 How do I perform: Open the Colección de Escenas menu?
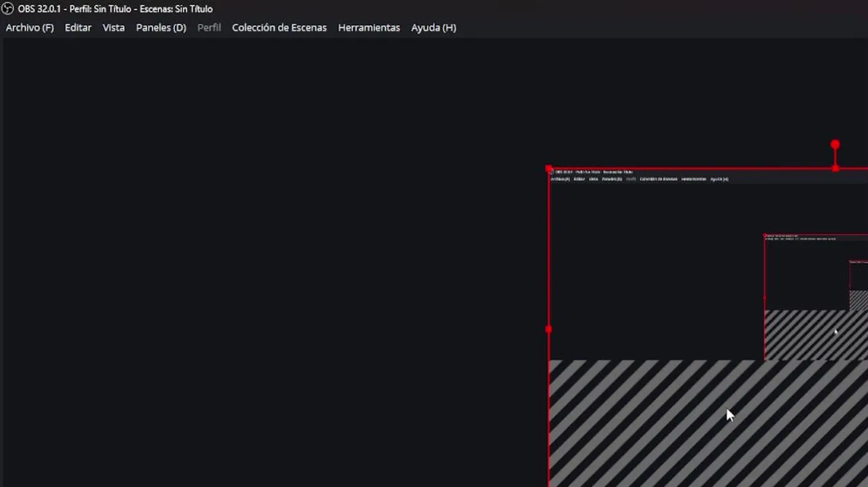tap(279, 28)
